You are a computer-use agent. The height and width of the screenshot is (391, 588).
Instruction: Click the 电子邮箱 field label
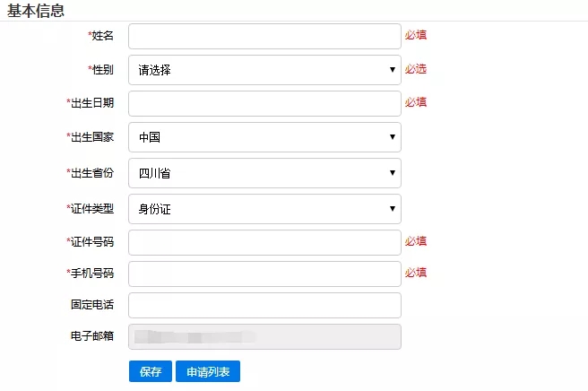92,335
